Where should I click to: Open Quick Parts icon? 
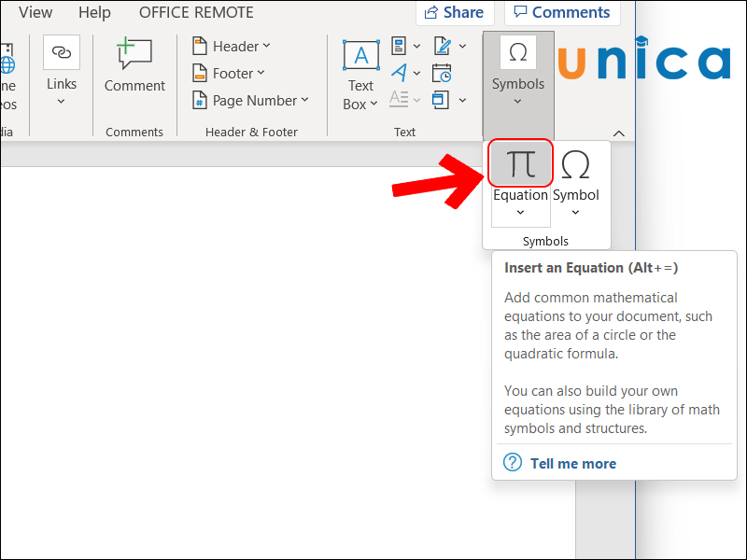(399, 46)
